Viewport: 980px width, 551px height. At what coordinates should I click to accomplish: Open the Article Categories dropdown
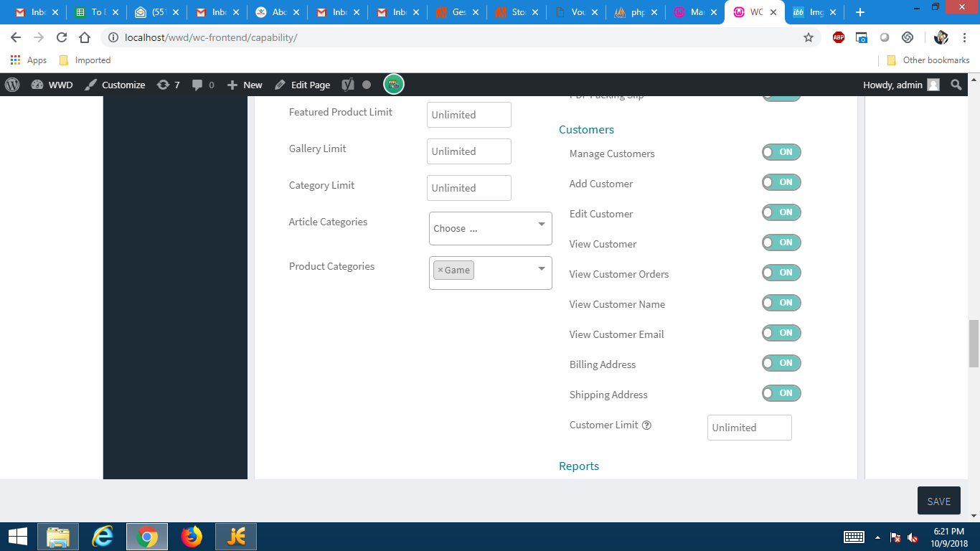pos(491,228)
